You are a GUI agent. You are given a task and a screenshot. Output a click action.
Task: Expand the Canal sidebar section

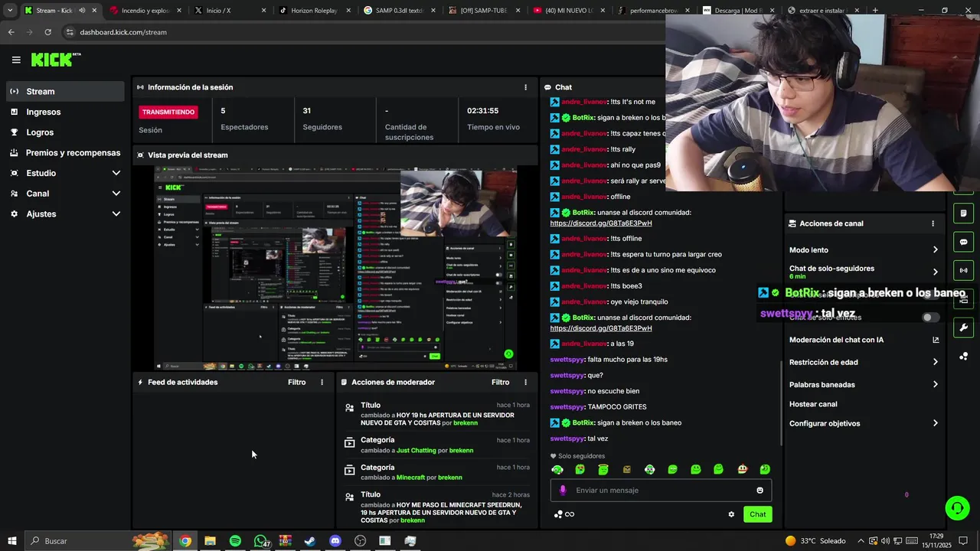pos(116,194)
